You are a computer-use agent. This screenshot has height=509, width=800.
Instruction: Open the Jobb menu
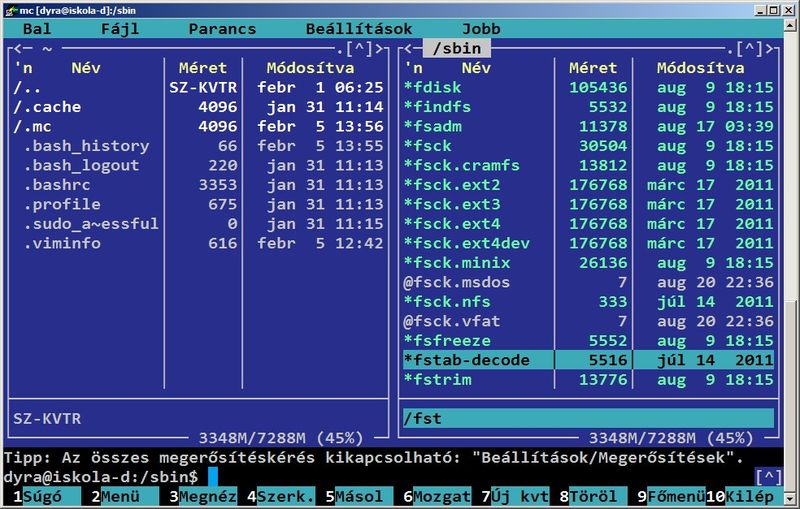click(481, 29)
